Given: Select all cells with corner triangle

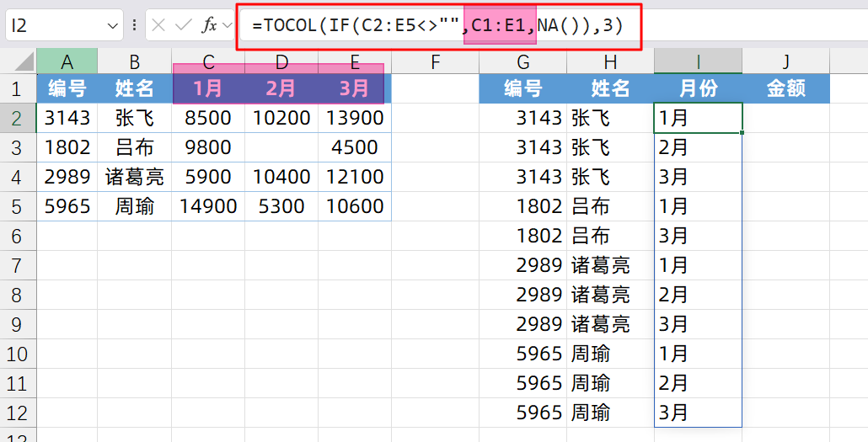Looking at the screenshot, I should point(25,61).
